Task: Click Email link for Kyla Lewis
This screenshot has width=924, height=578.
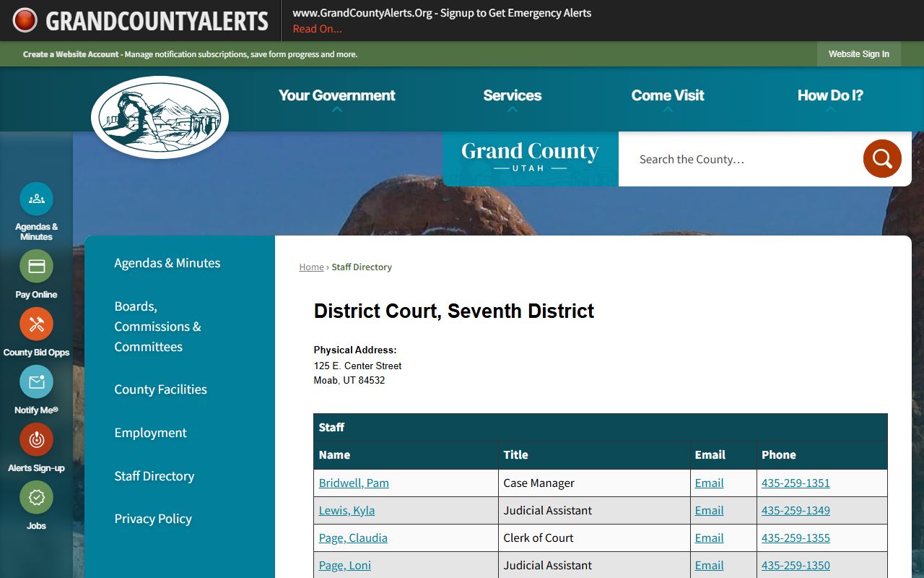Action: click(x=709, y=511)
